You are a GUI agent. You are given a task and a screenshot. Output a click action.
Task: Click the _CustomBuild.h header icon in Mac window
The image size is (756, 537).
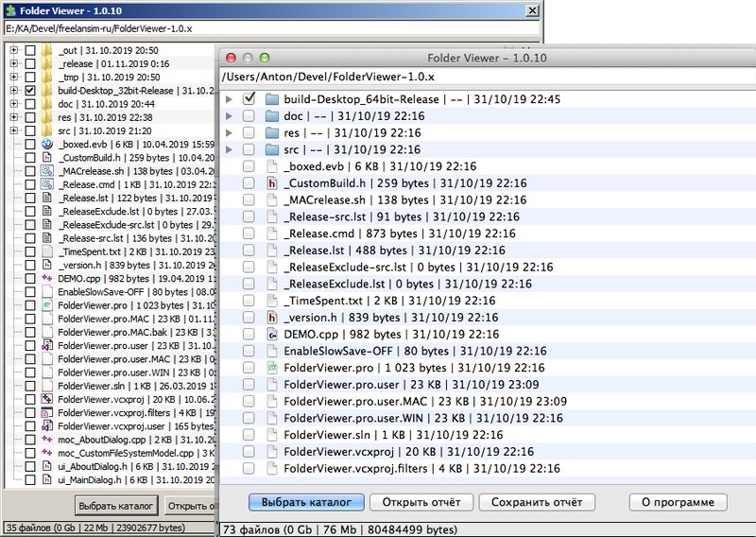(272, 183)
